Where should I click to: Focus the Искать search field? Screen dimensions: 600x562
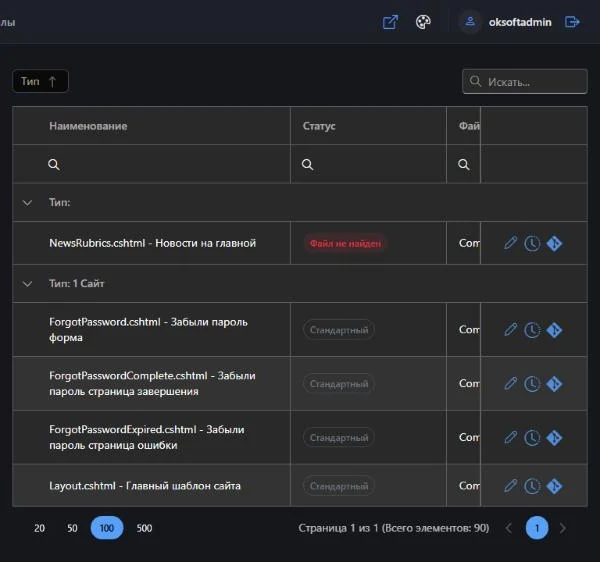point(525,81)
